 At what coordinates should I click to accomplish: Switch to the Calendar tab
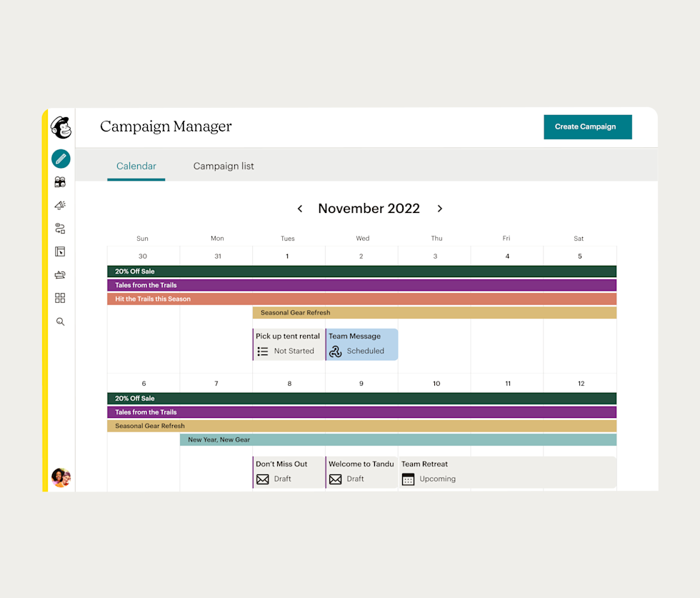[136, 166]
